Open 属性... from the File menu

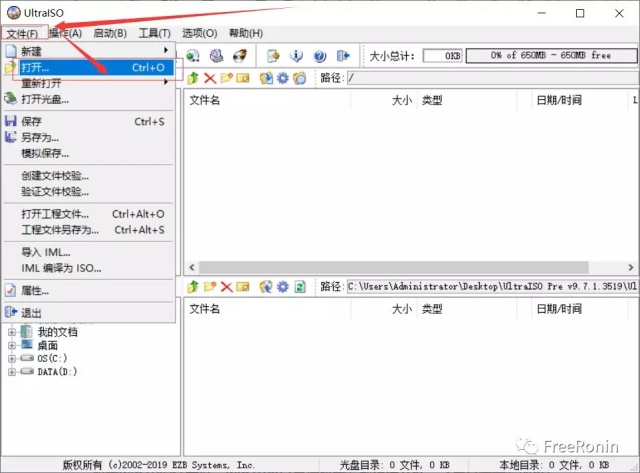89,291
